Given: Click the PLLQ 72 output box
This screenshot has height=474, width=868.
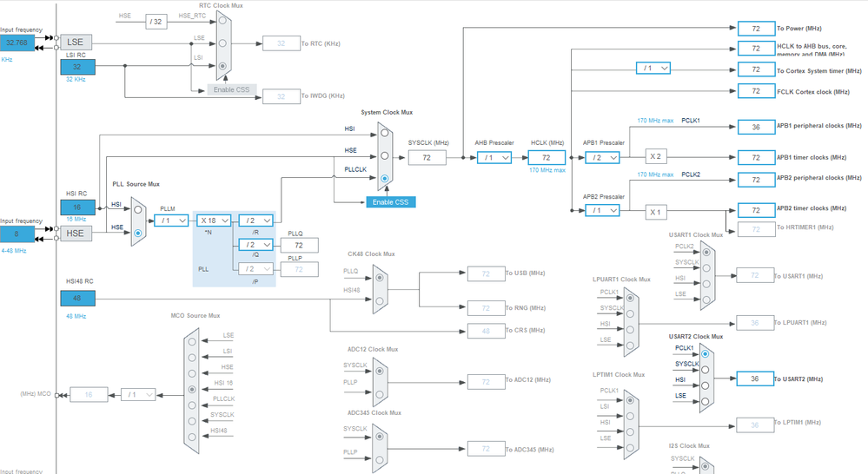Looking at the screenshot, I should [300, 245].
